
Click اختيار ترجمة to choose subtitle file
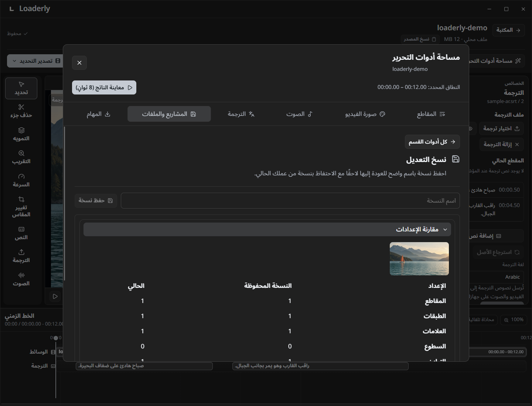(501, 128)
